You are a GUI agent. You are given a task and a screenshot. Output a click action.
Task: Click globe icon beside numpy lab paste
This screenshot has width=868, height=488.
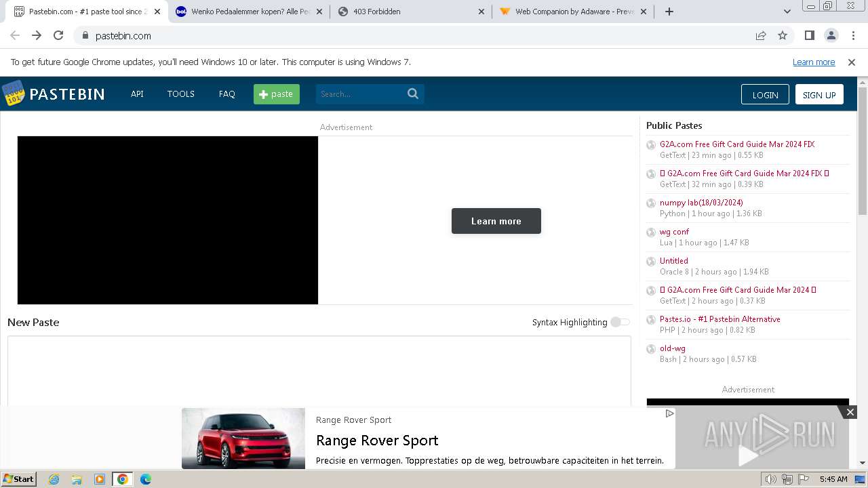pos(651,203)
